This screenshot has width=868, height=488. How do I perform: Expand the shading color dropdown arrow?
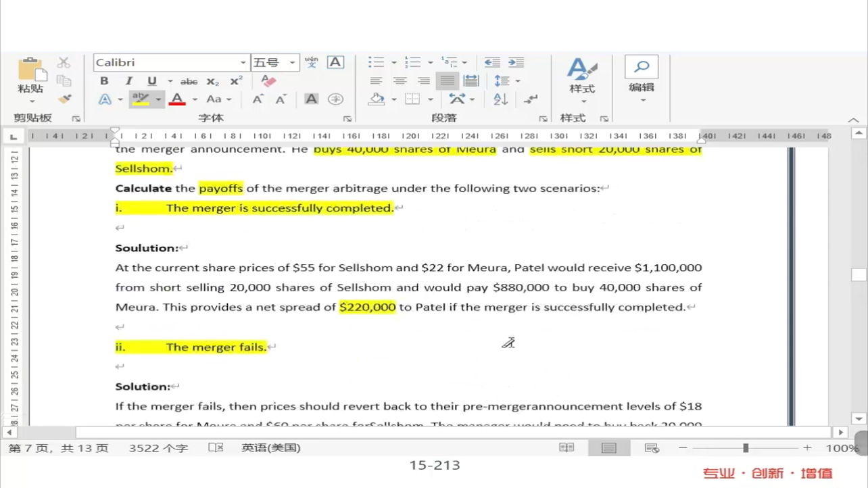pos(393,100)
